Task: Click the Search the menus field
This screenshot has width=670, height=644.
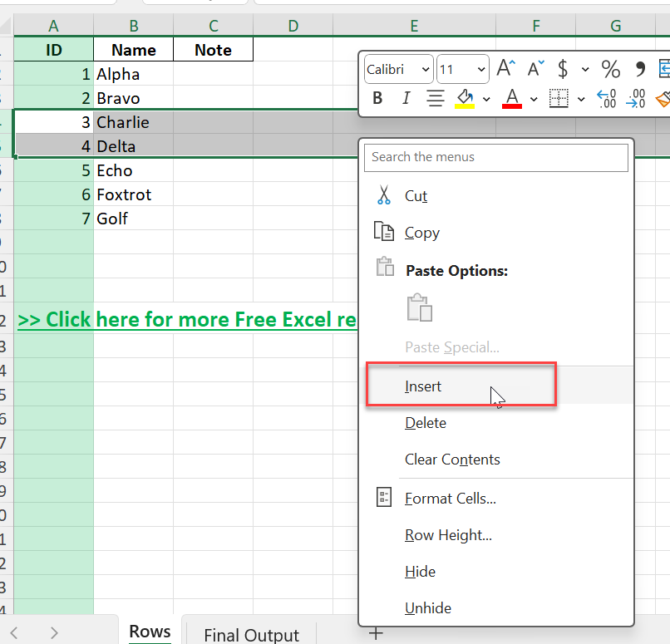Action: [496, 157]
